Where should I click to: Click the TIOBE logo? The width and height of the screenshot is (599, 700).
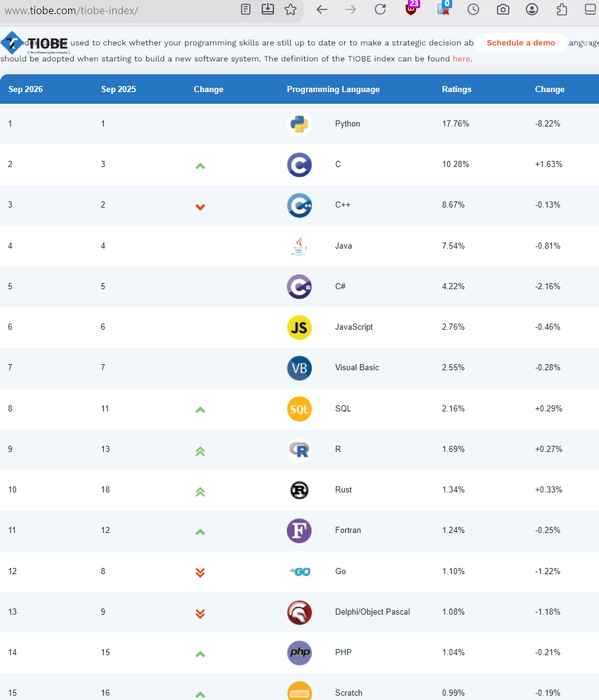(35, 44)
